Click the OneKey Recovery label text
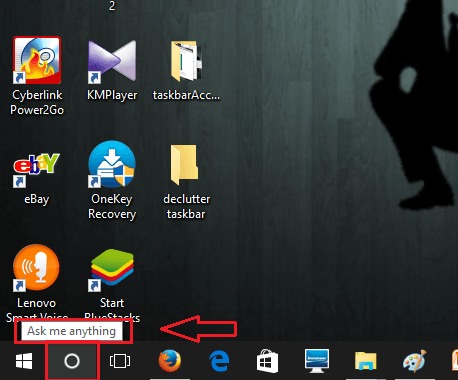The image size is (458, 380). click(112, 206)
